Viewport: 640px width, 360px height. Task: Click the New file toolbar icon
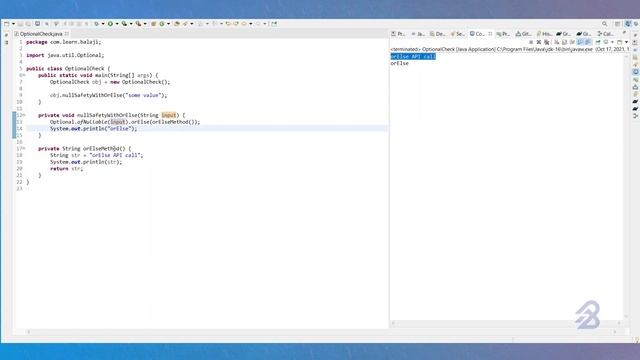pyautogui.click(x=7, y=24)
